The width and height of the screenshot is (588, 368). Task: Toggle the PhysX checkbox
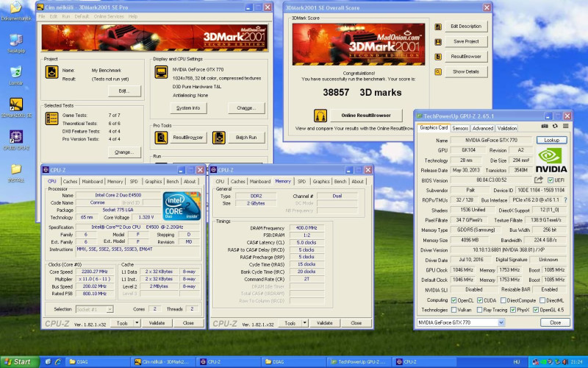point(513,310)
